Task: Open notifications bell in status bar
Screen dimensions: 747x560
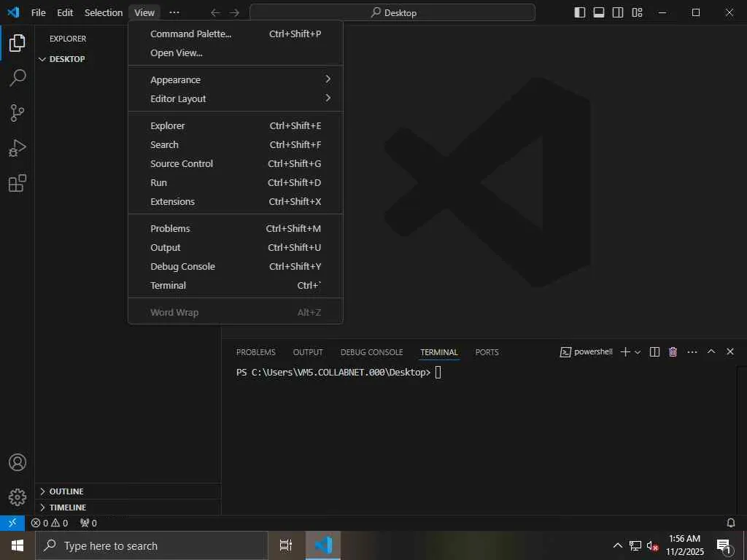Action: 731,523
